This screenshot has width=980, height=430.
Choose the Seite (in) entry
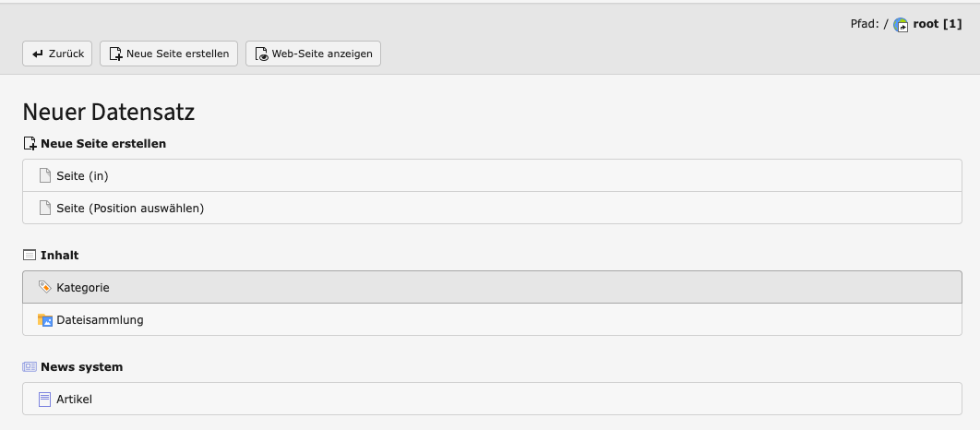(82, 175)
